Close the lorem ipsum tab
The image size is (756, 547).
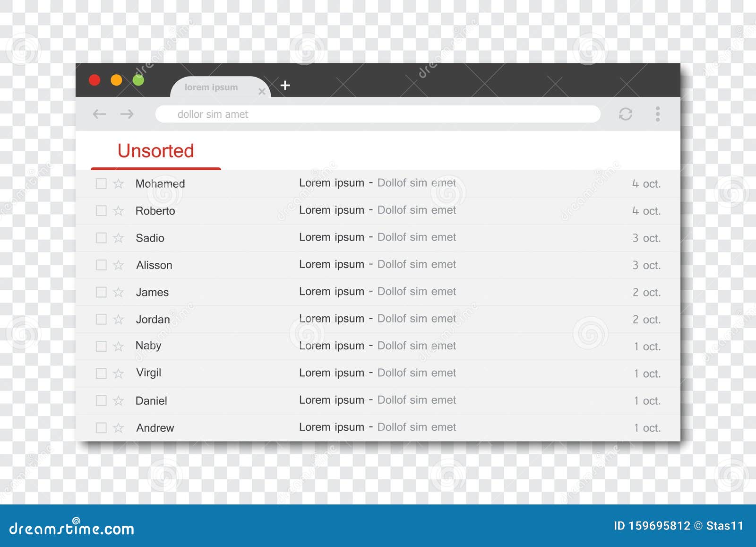[262, 92]
